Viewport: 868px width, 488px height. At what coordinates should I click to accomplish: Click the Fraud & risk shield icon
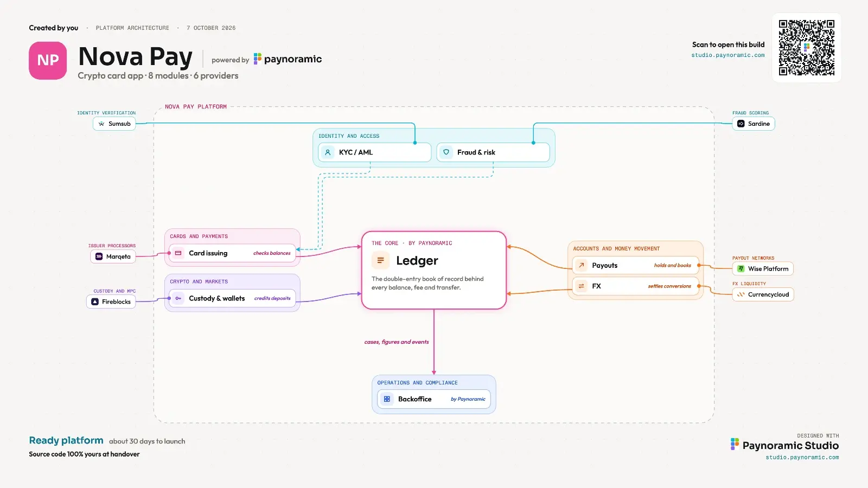coord(446,152)
